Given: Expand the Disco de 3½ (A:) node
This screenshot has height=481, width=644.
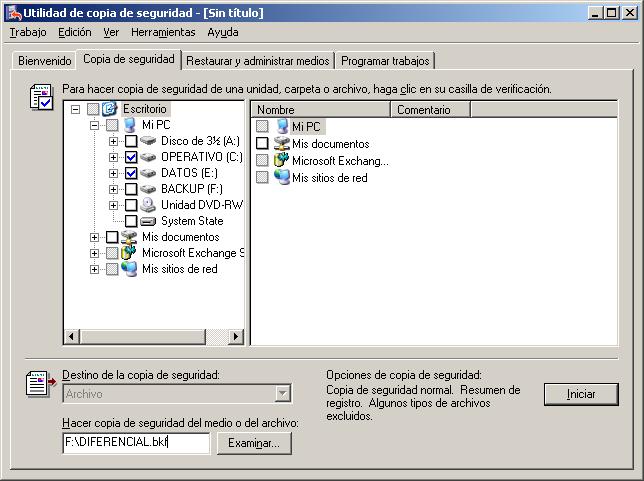Looking at the screenshot, I should pyautogui.click(x=113, y=141).
